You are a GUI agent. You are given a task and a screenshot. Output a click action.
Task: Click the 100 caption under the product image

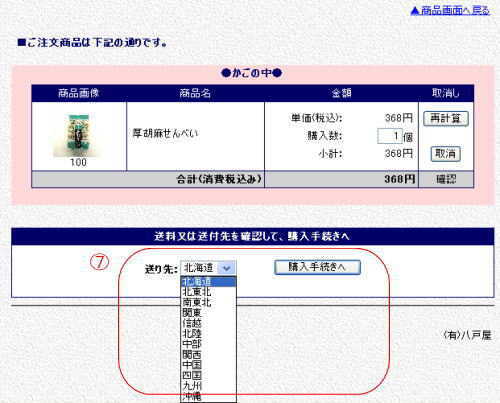[78, 162]
